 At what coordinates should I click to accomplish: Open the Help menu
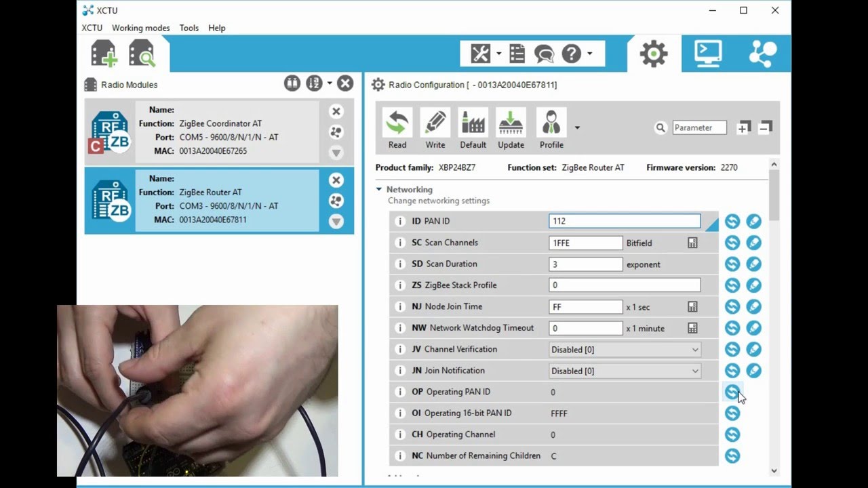(x=217, y=28)
